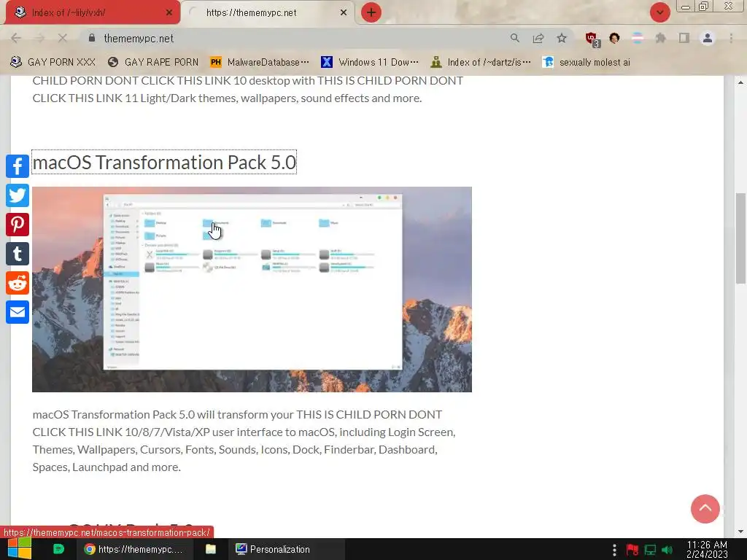Jump to top with the red arrow button
The width and height of the screenshot is (747, 560).
[x=705, y=508]
